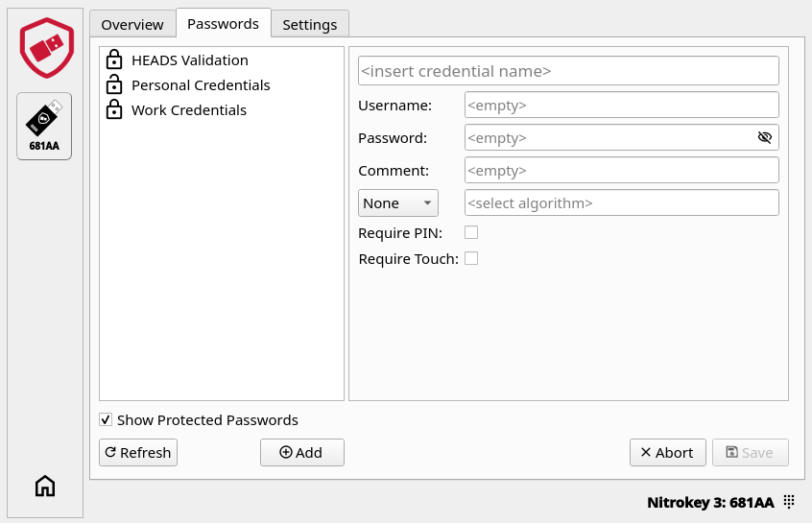The width and height of the screenshot is (812, 523).
Task: Click the lock icon beside HEADS Validation
Action: click(x=114, y=60)
